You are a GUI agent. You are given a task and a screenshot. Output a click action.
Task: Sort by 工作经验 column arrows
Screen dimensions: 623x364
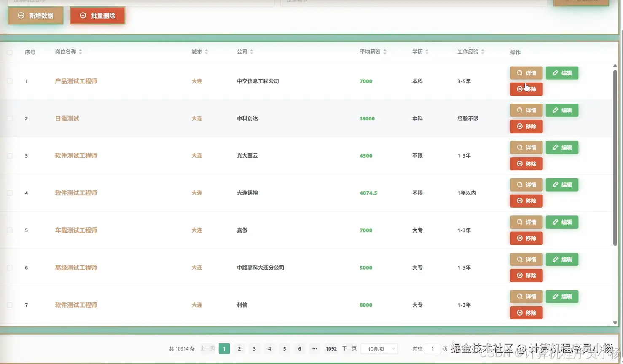[483, 52]
